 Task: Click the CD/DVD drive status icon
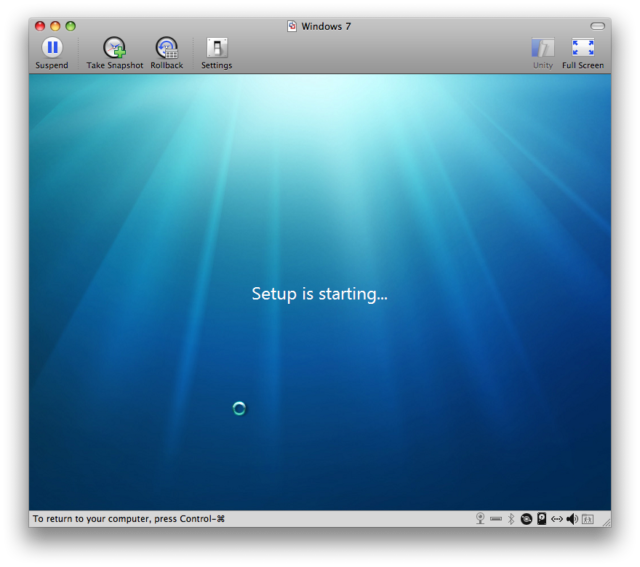click(x=526, y=519)
